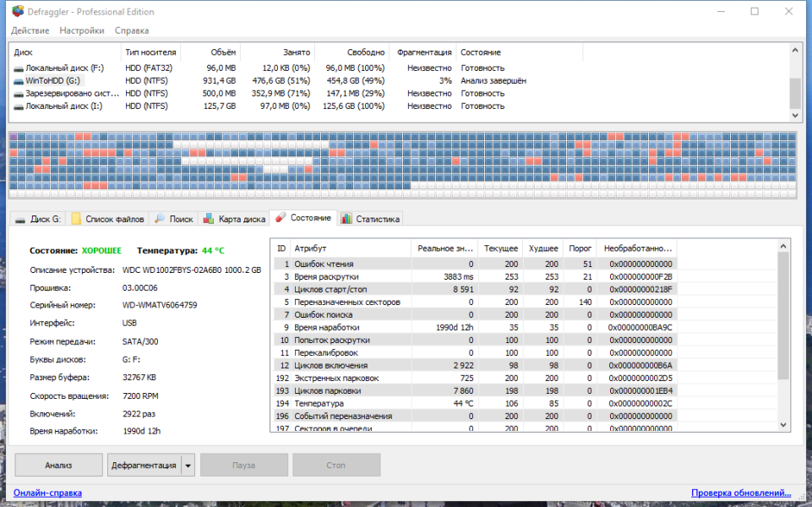Screen dimensions: 812x507
Task: Sort by Свободно column header
Action: tap(352, 52)
